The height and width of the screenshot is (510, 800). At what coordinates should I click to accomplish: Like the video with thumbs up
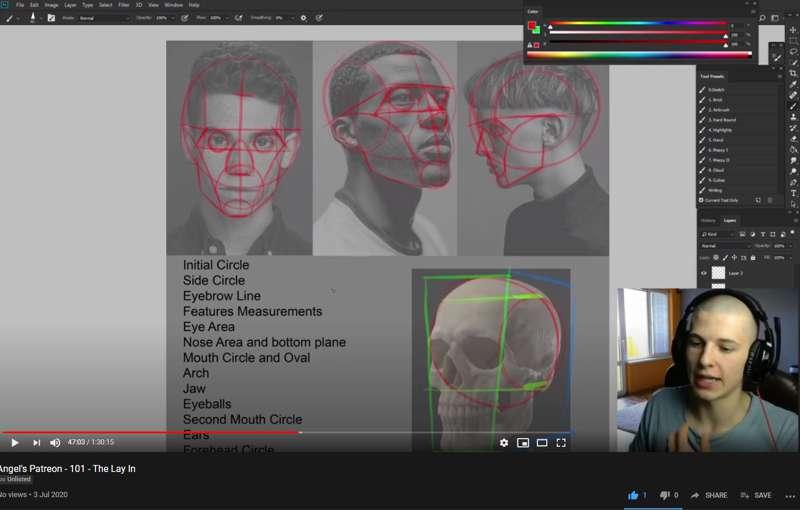(633, 495)
